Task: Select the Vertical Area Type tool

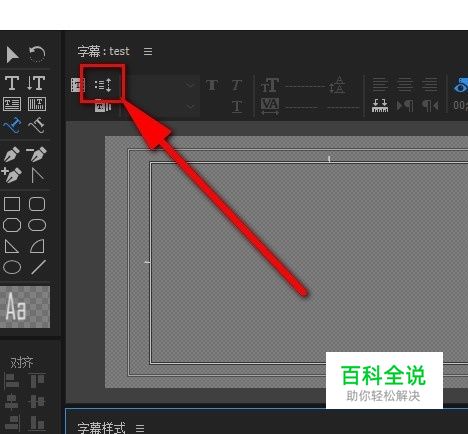Action: (37, 104)
